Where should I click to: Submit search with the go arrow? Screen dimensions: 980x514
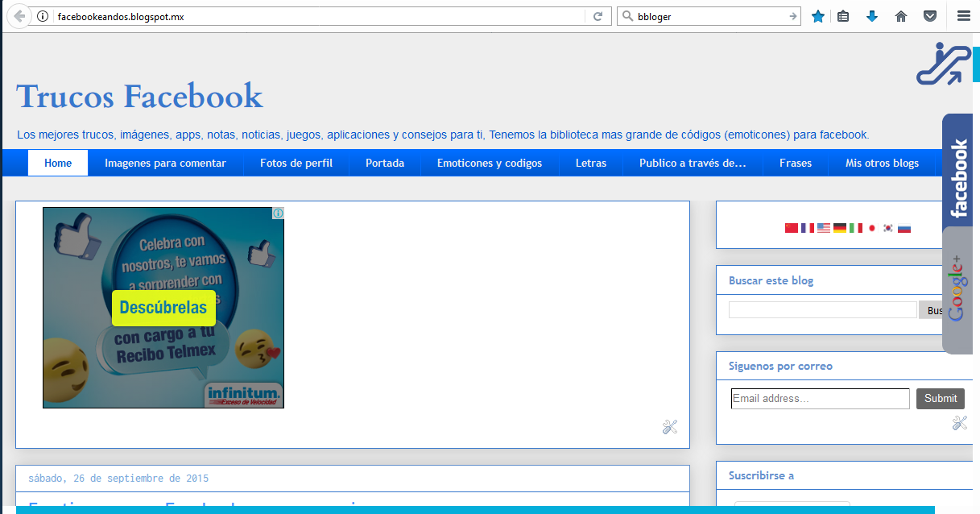pyautogui.click(x=793, y=16)
